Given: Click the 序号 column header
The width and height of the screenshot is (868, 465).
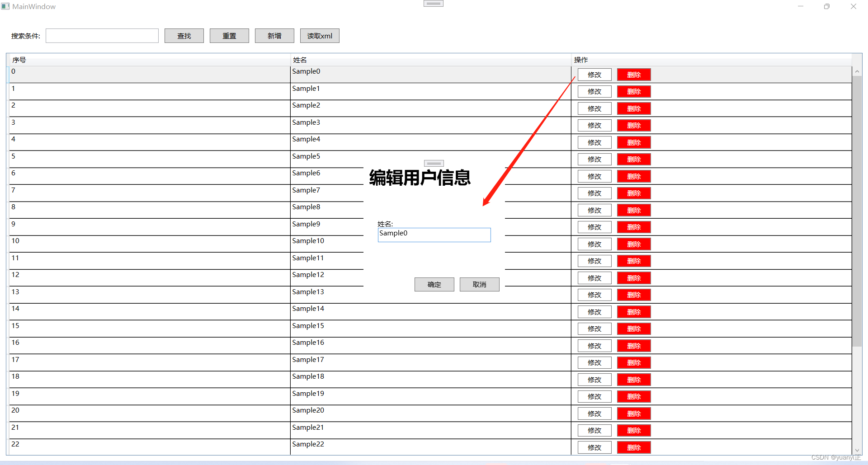Looking at the screenshot, I should [x=150, y=60].
